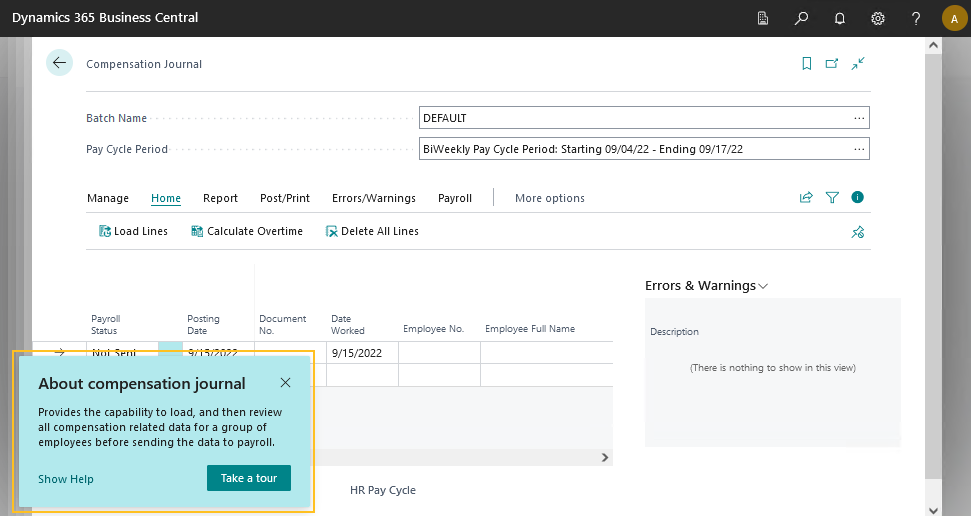
Task: Expand Batch Name lookup ellipsis
Action: 858,118
